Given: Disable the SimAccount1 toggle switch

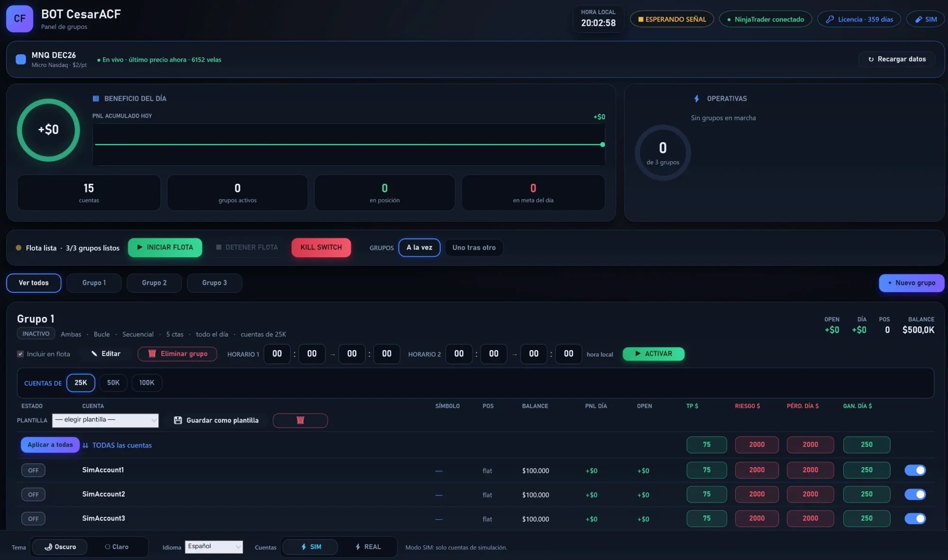Looking at the screenshot, I should 915,470.
